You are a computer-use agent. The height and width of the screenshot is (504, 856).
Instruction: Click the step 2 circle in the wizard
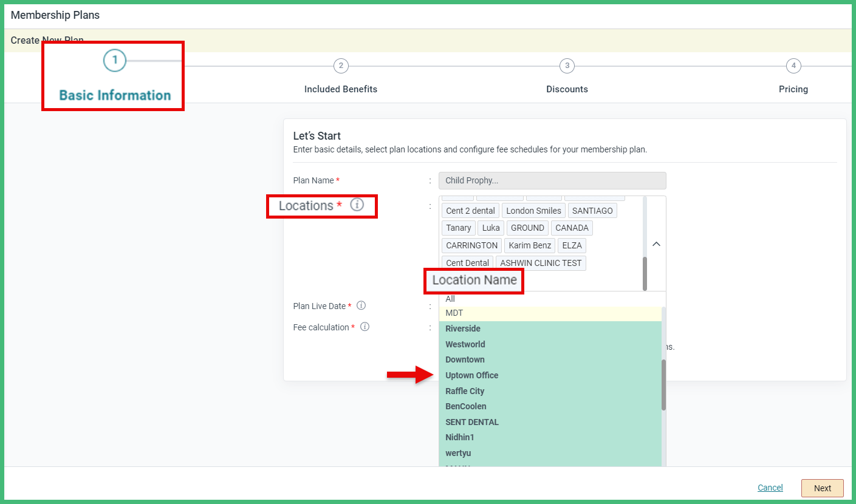(x=341, y=66)
